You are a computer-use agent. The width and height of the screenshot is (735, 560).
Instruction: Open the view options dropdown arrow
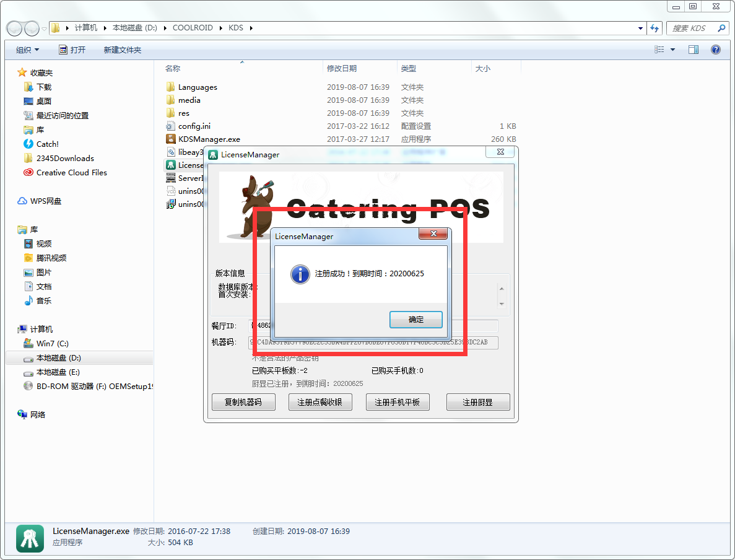tap(672, 50)
